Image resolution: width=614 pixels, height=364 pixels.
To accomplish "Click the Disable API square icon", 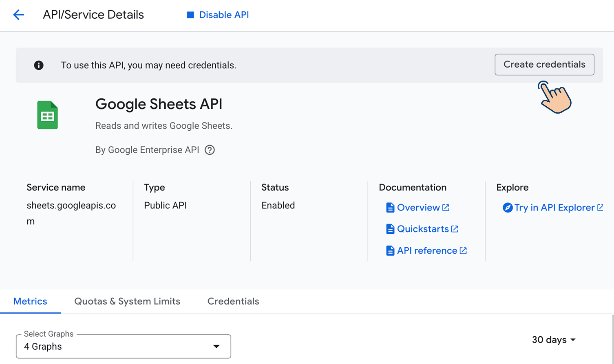I will 190,15.
